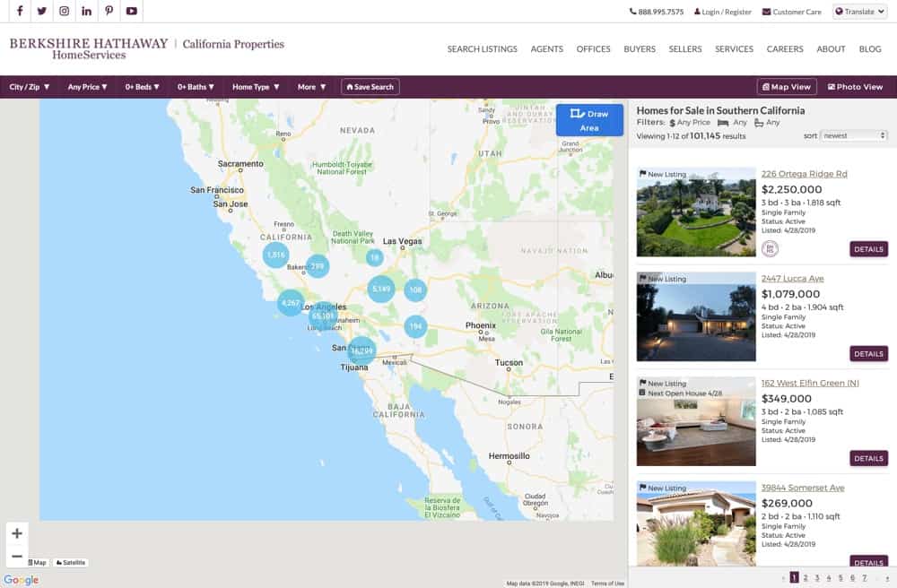Open the AGENTS menu
Screen dimensions: 897x588
tap(546, 49)
